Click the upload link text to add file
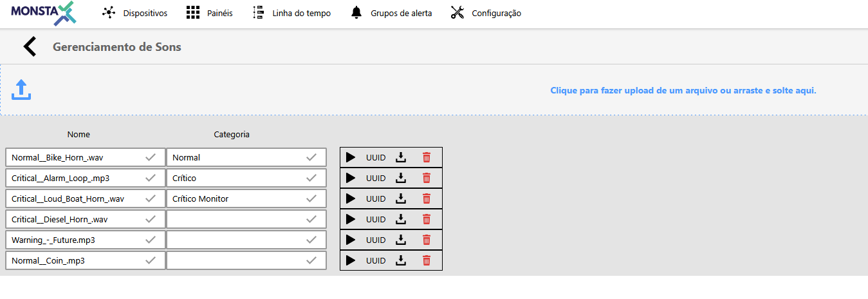868x299 pixels. click(x=683, y=91)
